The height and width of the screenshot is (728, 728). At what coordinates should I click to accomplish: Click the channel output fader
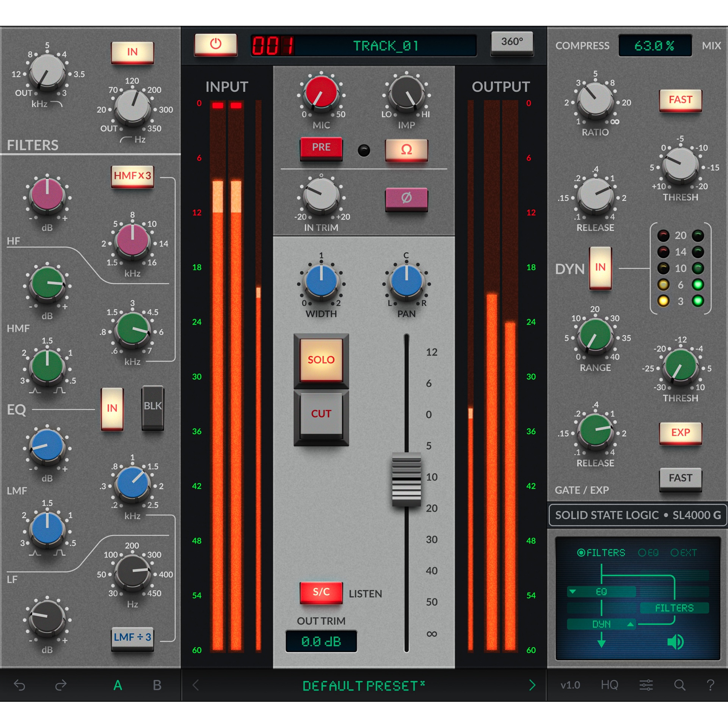pos(407,476)
